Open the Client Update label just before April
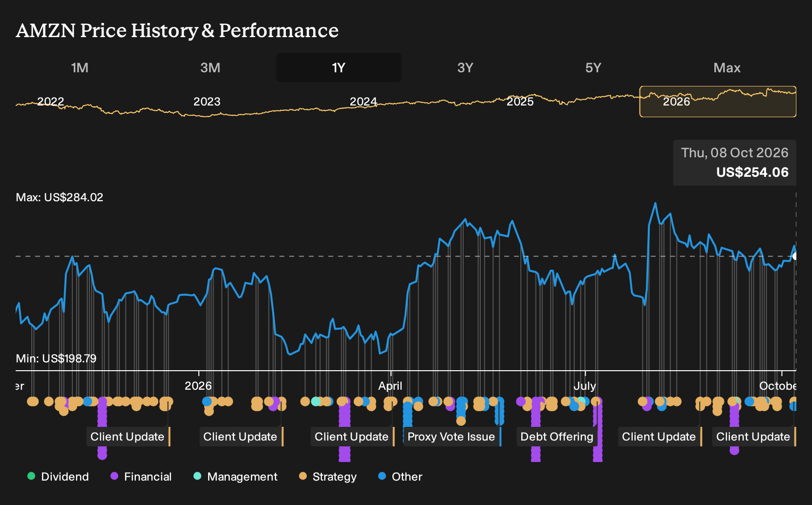 tap(352, 437)
